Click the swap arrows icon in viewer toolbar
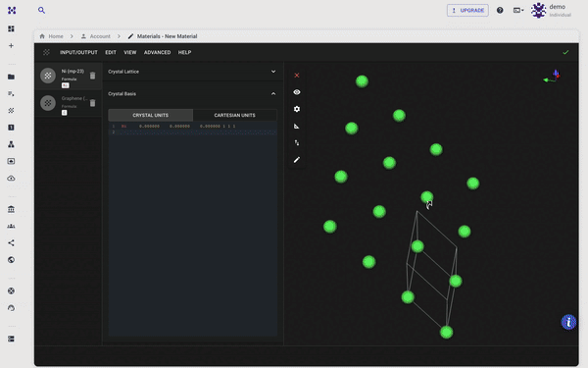This screenshot has width=588, height=368. point(297,142)
